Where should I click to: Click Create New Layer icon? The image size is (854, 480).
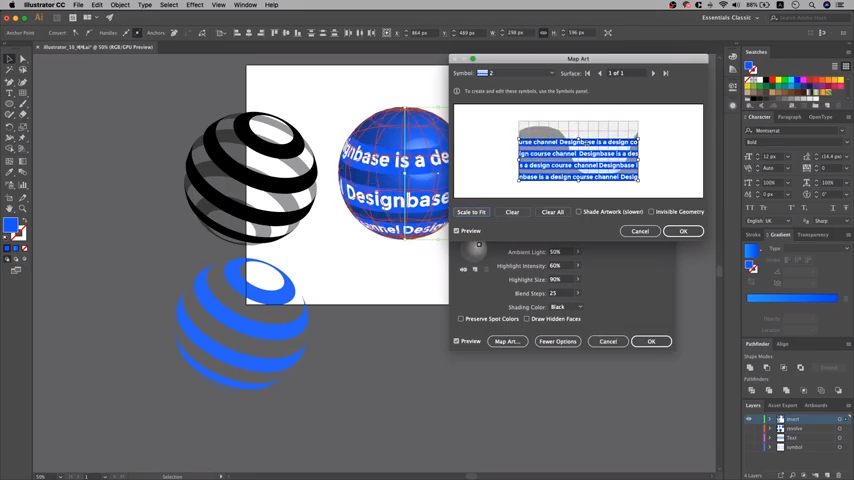827,475
